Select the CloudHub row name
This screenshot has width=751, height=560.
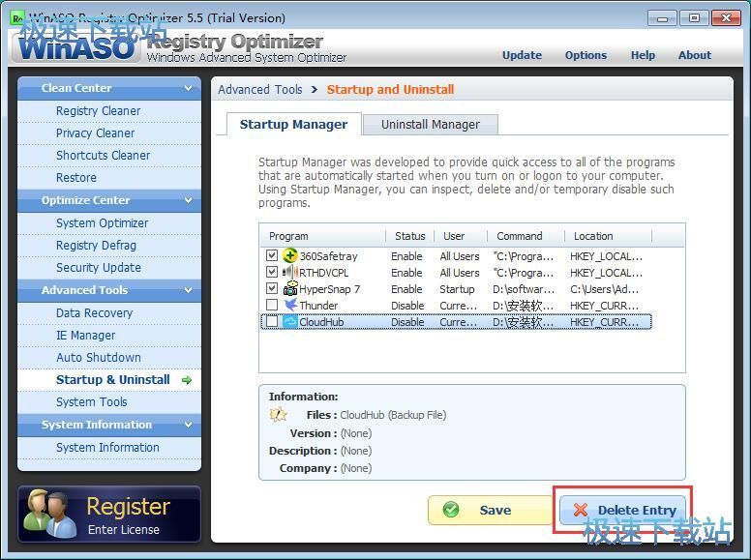coord(321,322)
